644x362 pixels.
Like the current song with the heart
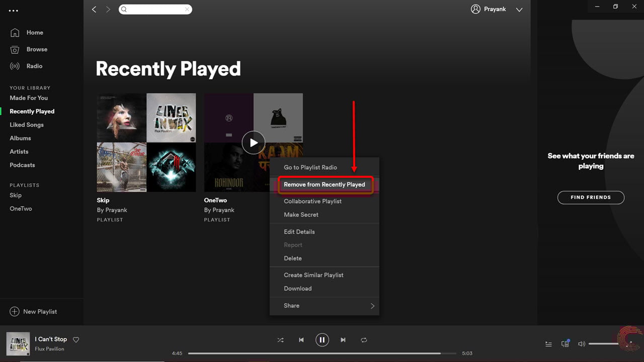pyautogui.click(x=76, y=340)
